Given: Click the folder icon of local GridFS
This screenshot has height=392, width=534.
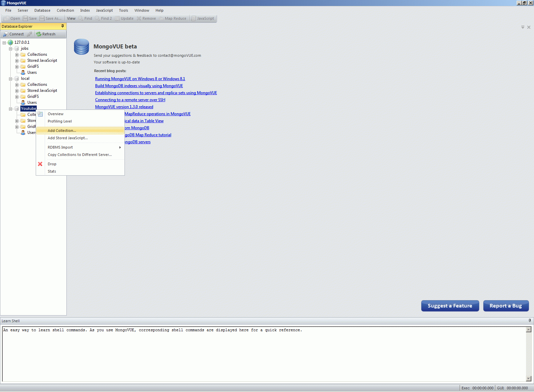Looking at the screenshot, I should coord(23,96).
